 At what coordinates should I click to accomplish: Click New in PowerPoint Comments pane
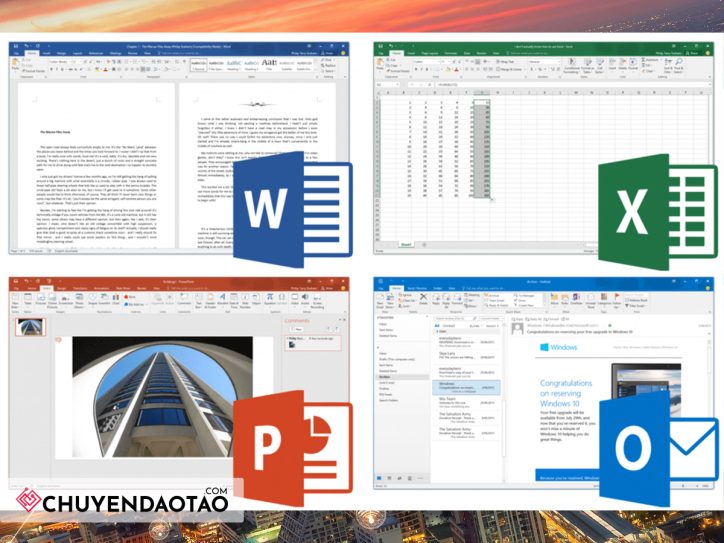[x=296, y=329]
